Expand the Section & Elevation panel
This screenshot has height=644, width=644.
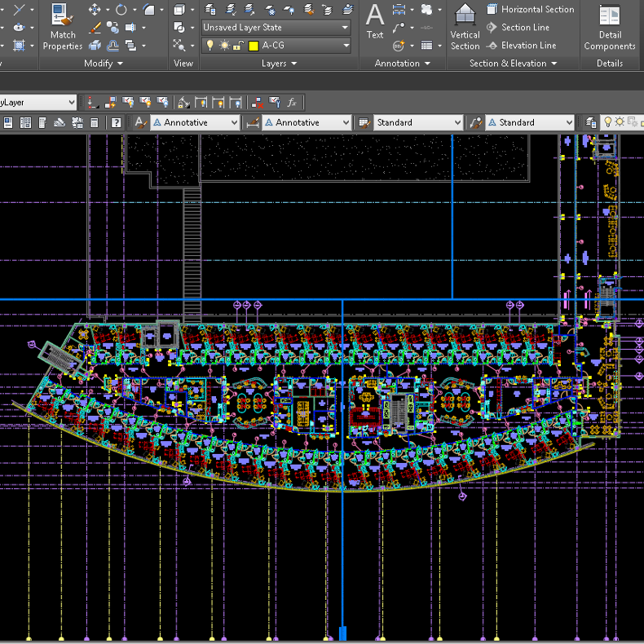pos(513,64)
